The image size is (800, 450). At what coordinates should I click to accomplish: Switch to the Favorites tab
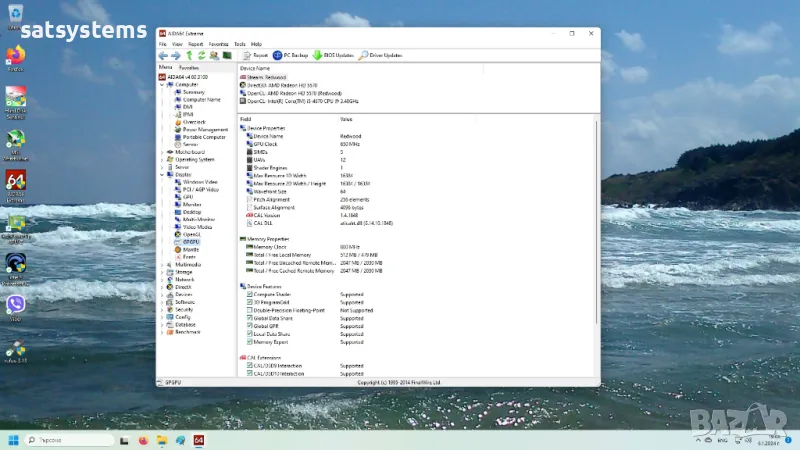point(188,67)
